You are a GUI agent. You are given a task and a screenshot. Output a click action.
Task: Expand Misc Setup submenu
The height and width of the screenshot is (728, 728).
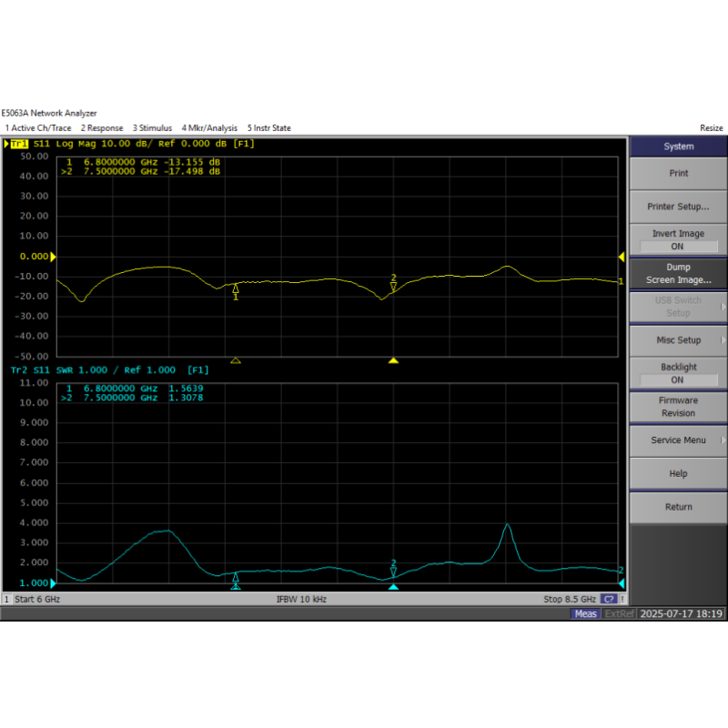[x=678, y=340]
